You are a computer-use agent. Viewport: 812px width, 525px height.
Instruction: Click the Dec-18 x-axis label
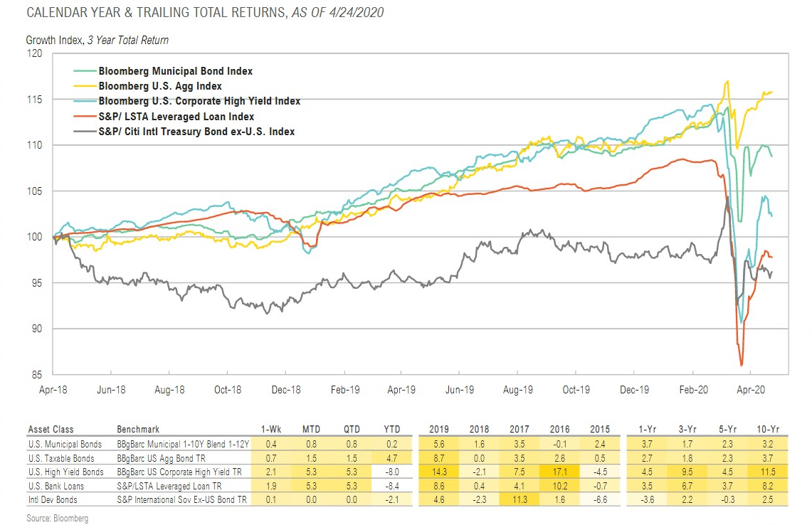coord(286,390)
